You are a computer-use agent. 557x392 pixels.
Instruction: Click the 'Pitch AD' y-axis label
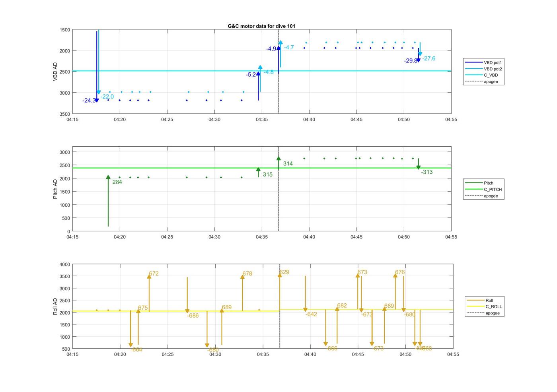point(55,189)
